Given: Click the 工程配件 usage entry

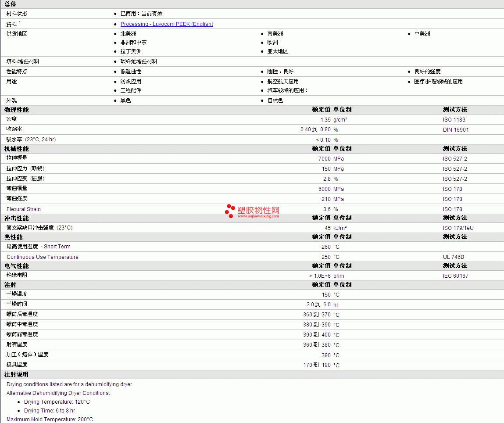Looking at the screenshot, I should tap(131, 90).
